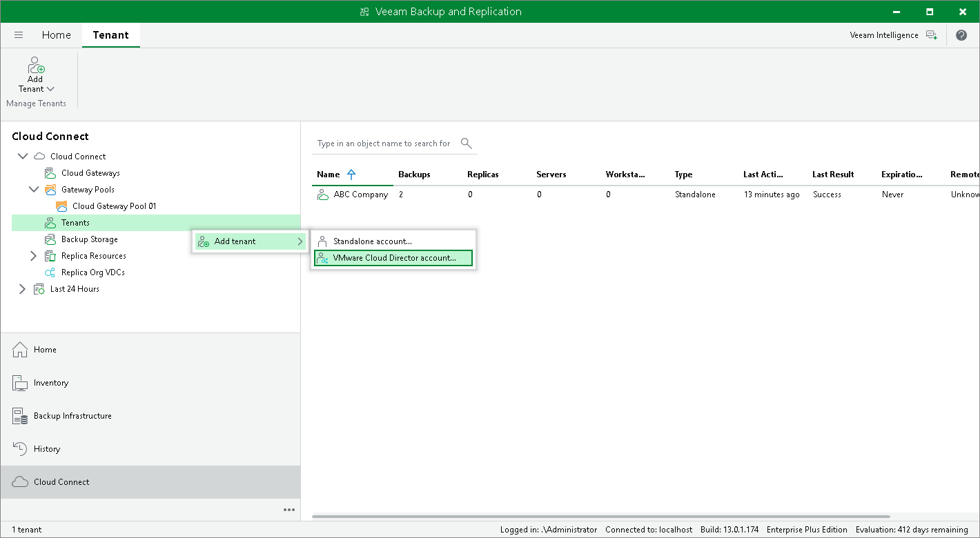This screenshot has height=538, width=980.
Task: Open the Backup Infrastructure view
Action: pyautogui.click(x=72, y=416)
